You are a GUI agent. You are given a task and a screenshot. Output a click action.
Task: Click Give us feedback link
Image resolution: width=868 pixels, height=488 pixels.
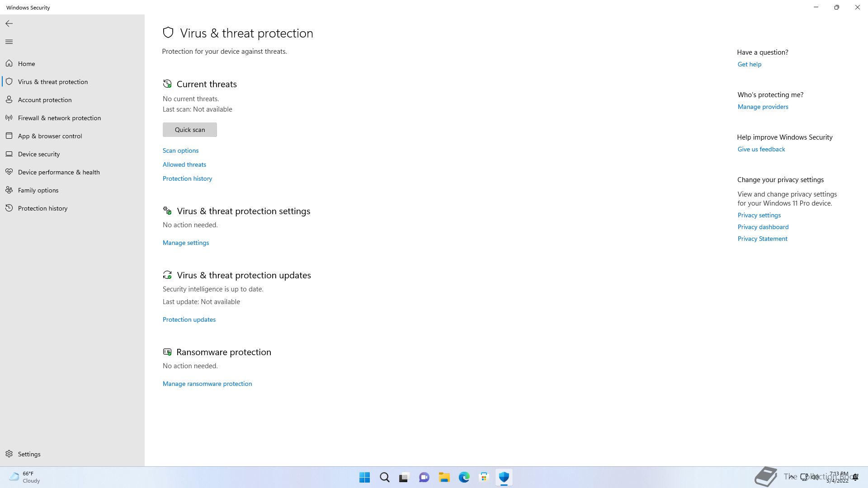[x=761, y=149]
